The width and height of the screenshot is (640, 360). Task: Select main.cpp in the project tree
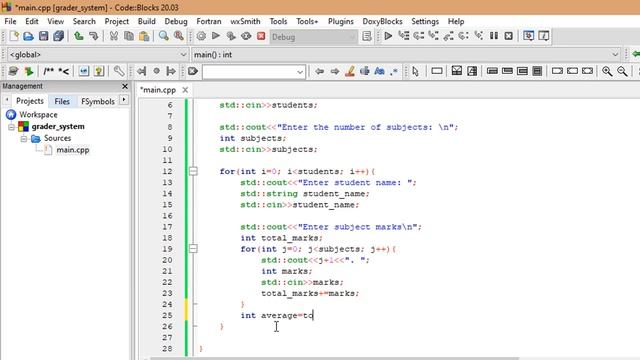73,150
